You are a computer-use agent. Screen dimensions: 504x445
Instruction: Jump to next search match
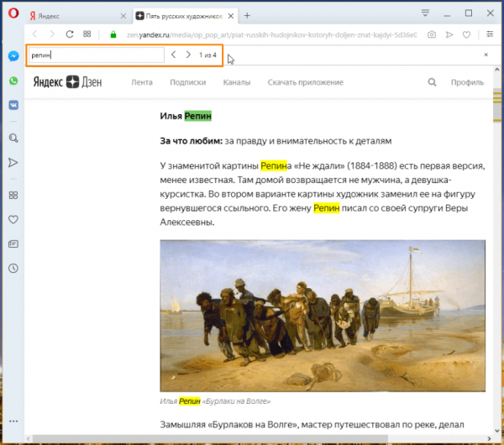pos(188,55)
